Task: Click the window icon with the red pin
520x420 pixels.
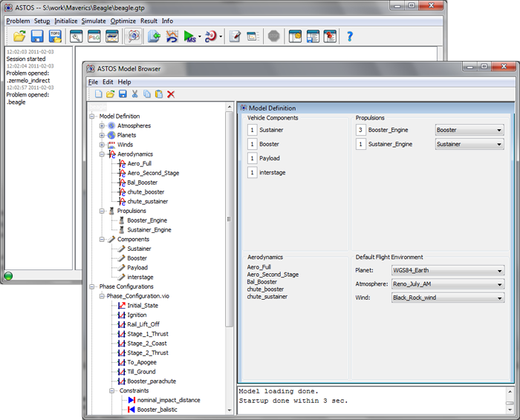Action: pos(330,36)
